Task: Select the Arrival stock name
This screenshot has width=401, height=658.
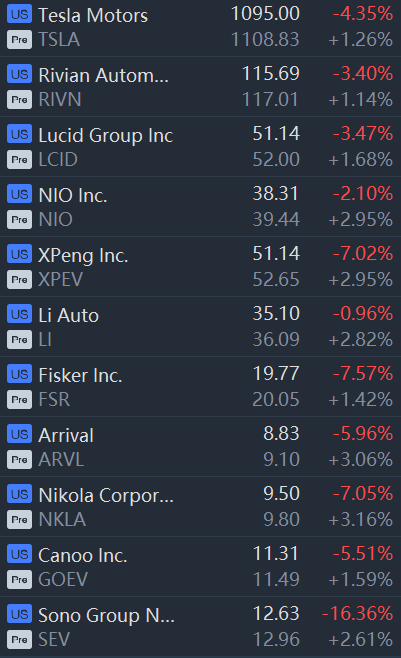Action: [66, 435]
